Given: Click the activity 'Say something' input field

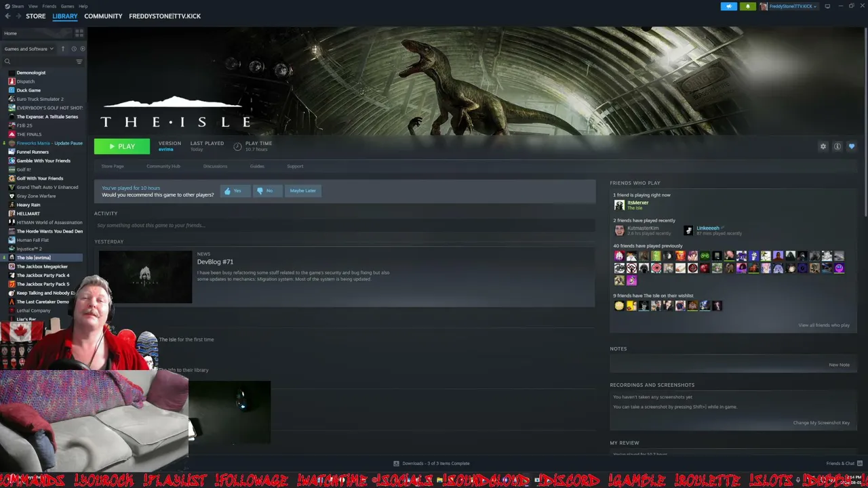Looking at the screenshot, I should click(x=344, y=225).
